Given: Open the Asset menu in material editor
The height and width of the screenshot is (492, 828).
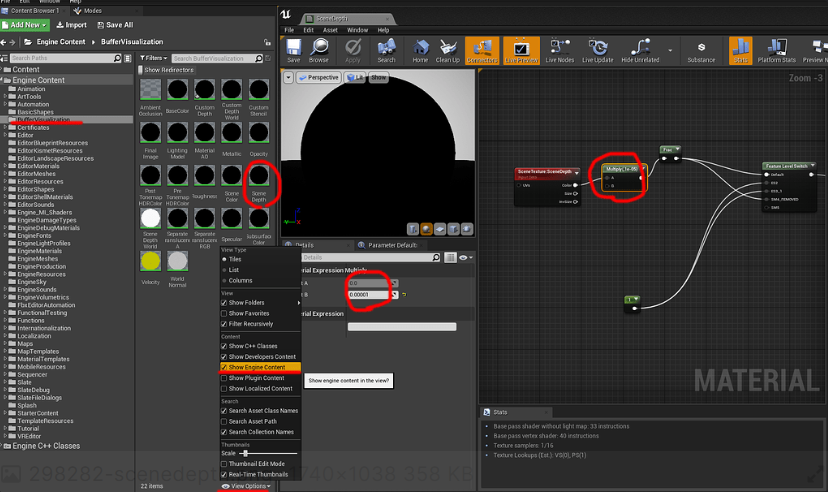Looking at the screenshot, I should tap(328, 30).
